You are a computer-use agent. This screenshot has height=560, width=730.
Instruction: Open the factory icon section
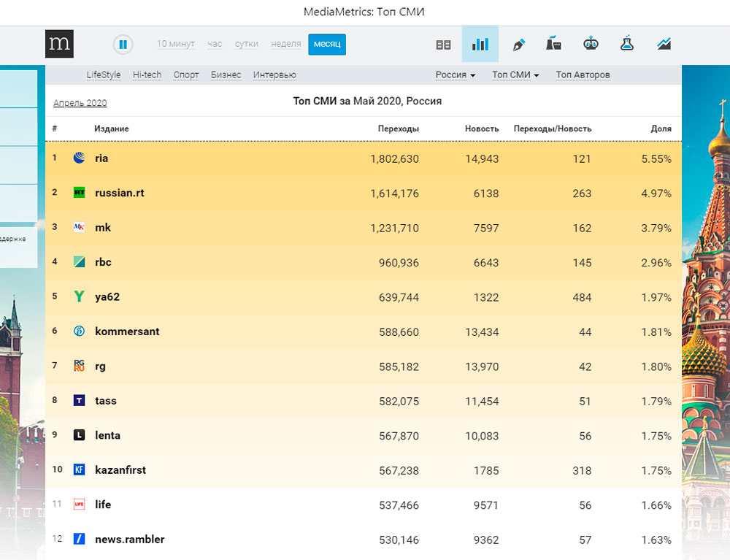pos(554,44)
